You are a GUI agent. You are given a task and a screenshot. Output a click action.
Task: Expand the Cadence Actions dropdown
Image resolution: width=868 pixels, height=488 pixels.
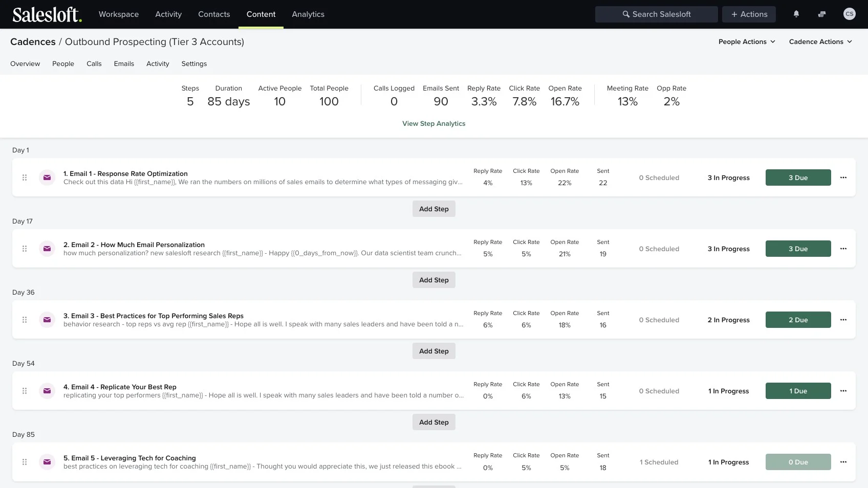[820, 42]
